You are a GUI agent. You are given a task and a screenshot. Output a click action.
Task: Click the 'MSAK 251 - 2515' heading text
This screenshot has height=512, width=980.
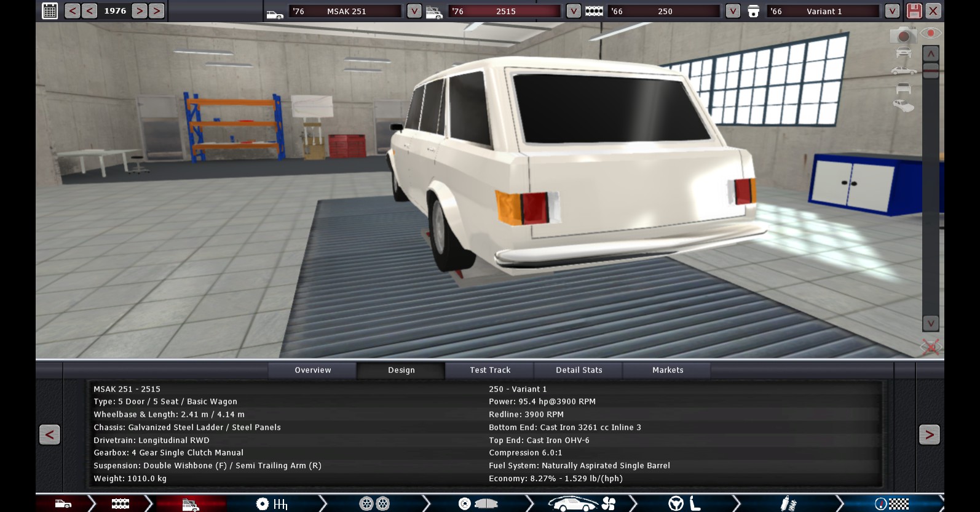[127, 389]
